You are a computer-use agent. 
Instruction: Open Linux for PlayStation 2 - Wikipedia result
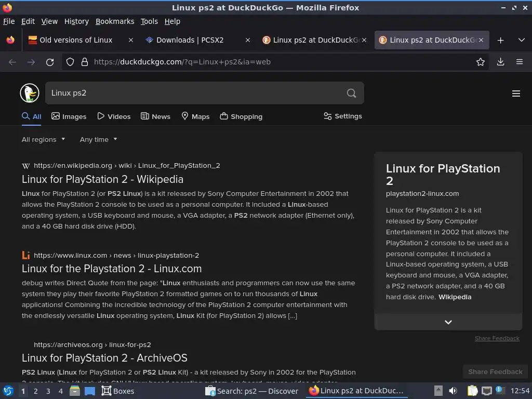coord(102,179)
